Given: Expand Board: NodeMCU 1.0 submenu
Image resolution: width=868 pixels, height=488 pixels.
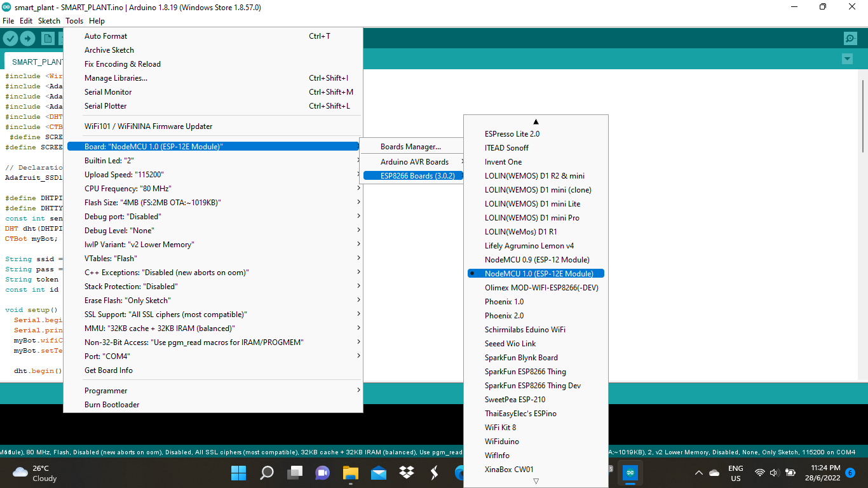Looking at the screenshot, I should click(x=214, y=147).
